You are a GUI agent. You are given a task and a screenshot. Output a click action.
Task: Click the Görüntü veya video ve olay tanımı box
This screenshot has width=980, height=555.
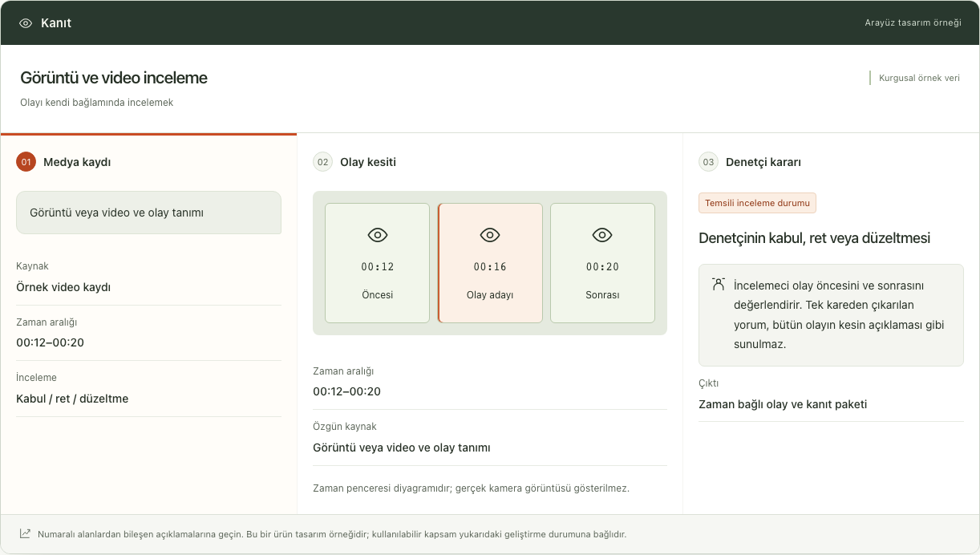pos(148,213)
